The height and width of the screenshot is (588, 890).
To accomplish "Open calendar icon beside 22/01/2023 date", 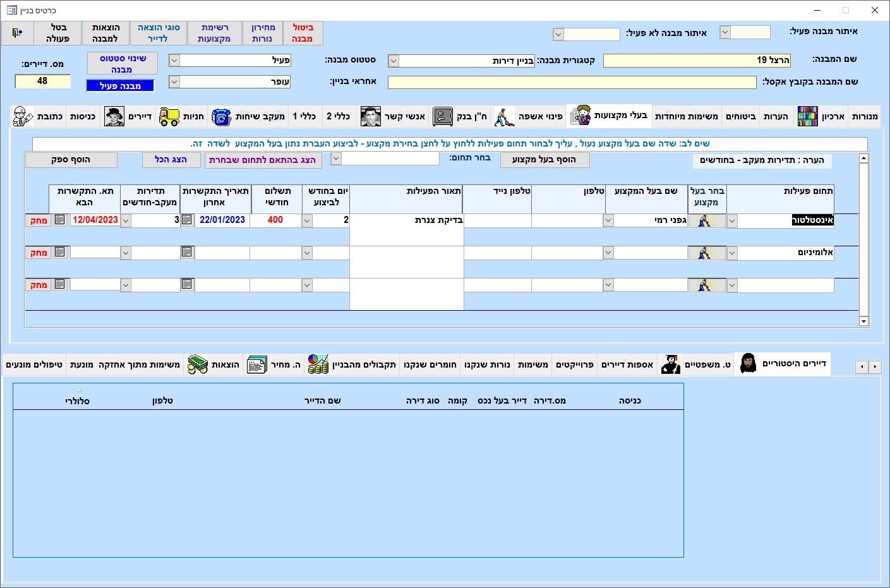I will 187,220.
